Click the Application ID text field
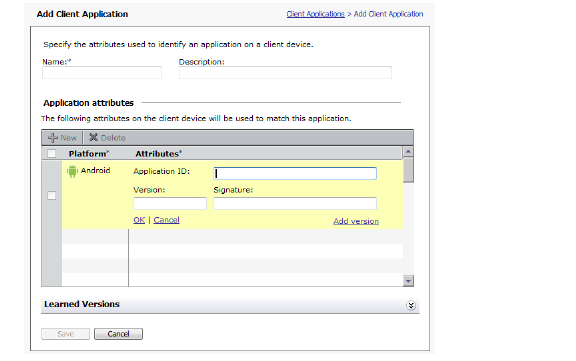This screenshot has width=576, height=361. [295, 173]
